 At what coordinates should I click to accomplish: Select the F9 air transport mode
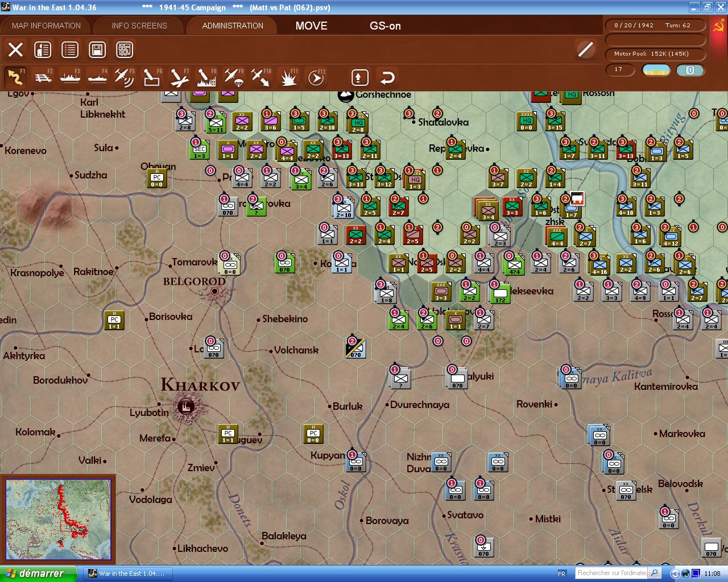pos(234,77)
